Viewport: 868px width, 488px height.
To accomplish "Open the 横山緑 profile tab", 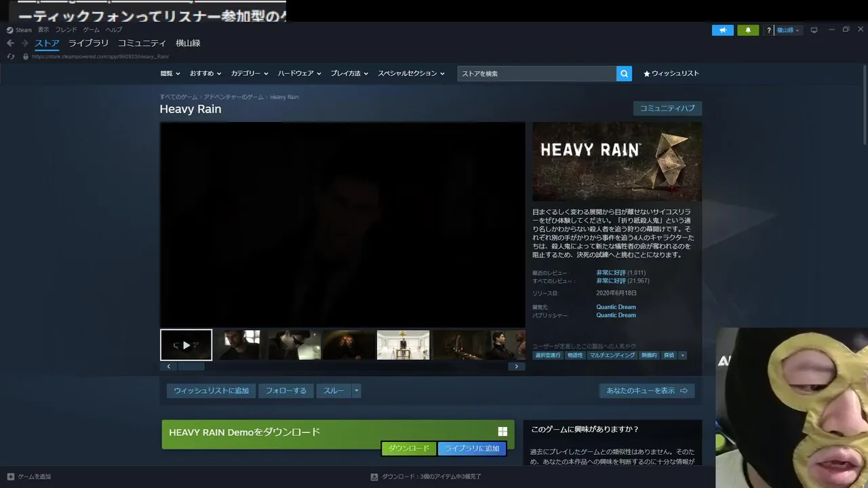I will coord(188,43).
